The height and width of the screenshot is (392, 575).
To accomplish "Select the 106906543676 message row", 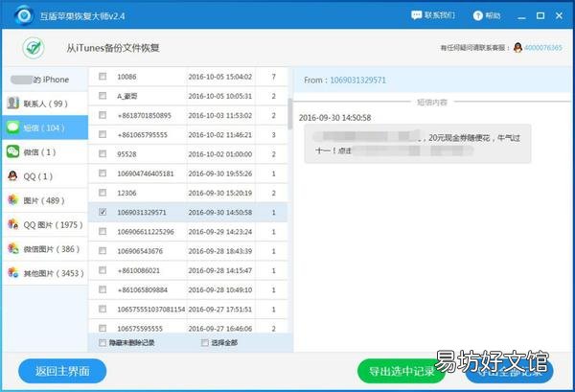I will click(x=188, y=251).
